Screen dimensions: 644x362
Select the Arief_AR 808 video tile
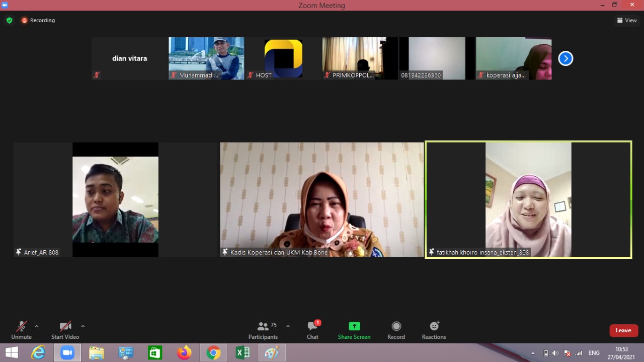click(115, 199)
